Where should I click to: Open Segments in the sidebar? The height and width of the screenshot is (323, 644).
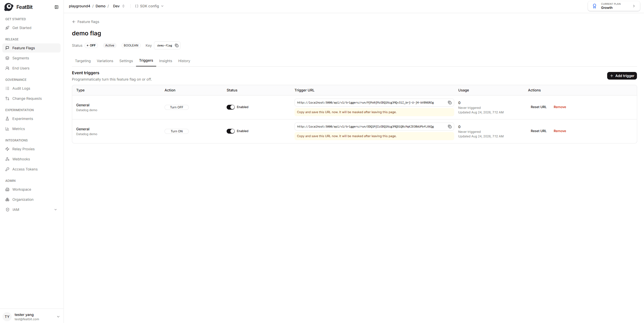pos(31,58)
